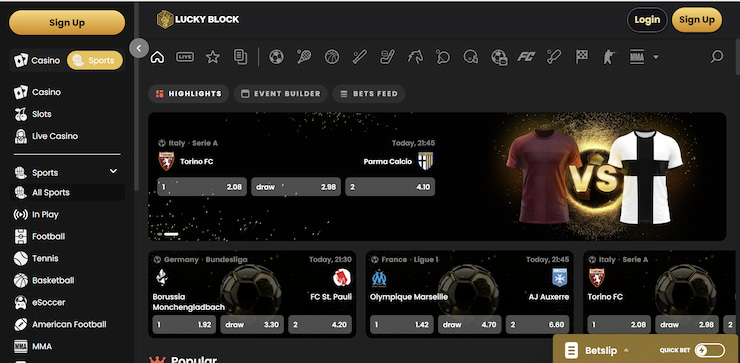The image size is (740, 363).
Task: Select the Event Builder tab
Action: tap(281, 93)
